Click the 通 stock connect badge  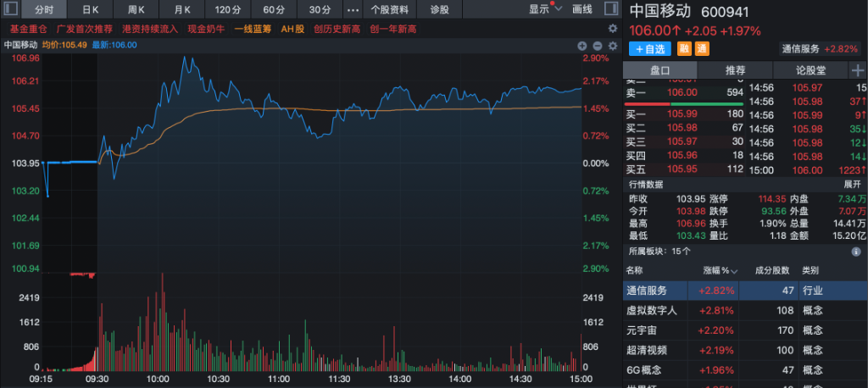point(702,48)
